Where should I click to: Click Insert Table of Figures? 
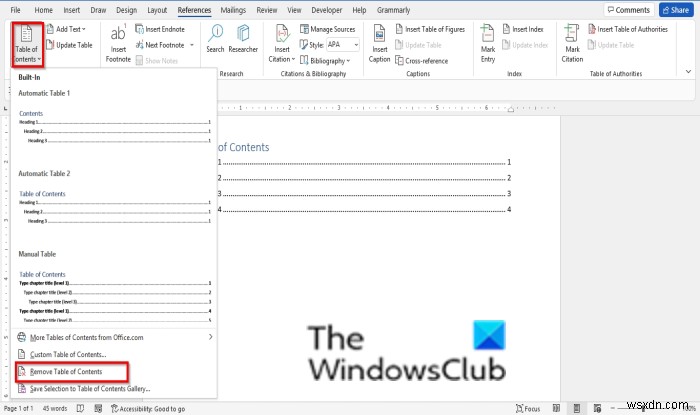(430, 29)
